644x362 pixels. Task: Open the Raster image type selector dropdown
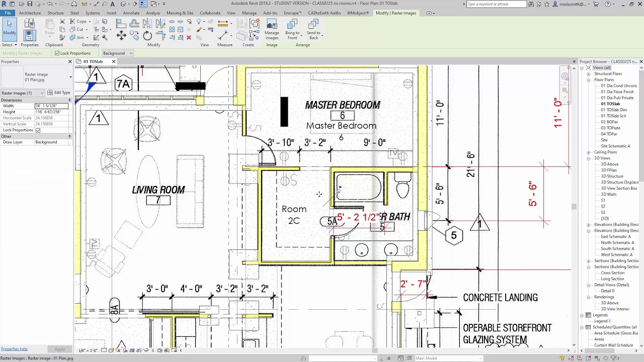(70, 77)
